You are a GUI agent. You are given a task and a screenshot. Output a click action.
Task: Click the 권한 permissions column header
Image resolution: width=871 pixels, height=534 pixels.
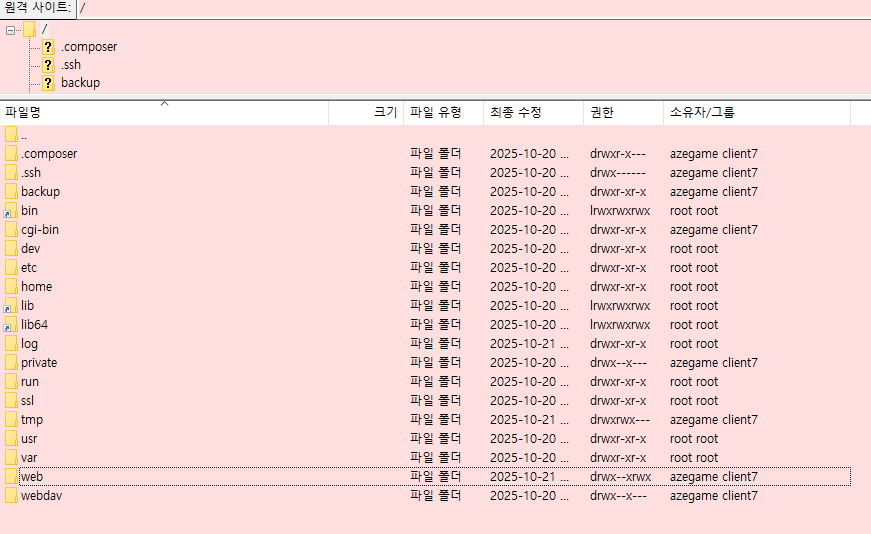coord(602,113)
